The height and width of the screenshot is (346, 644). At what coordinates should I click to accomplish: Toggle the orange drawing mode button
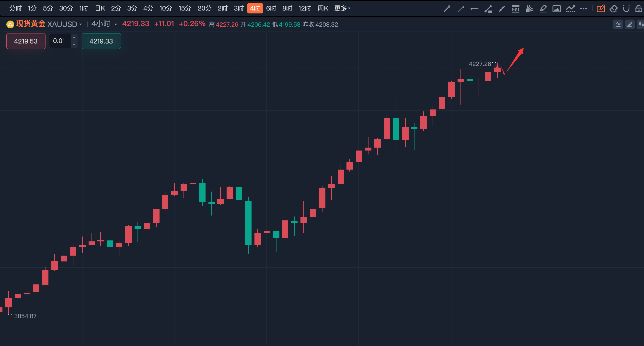(601, 9)
